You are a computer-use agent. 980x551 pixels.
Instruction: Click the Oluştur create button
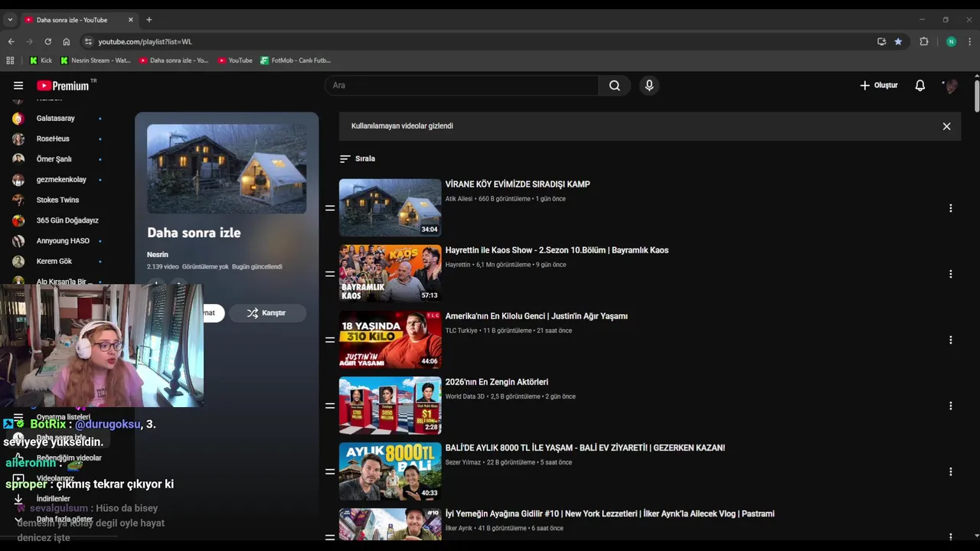(x=879, y=86)
